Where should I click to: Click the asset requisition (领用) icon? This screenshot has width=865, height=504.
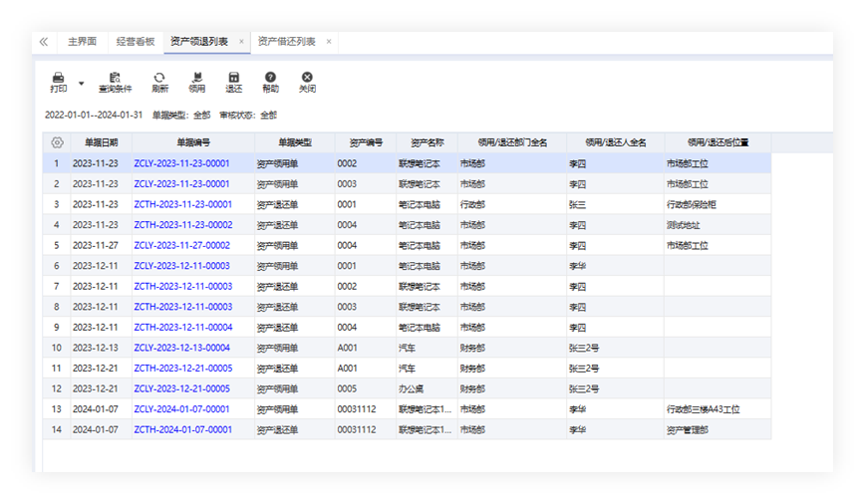click(x=196, y=78)
